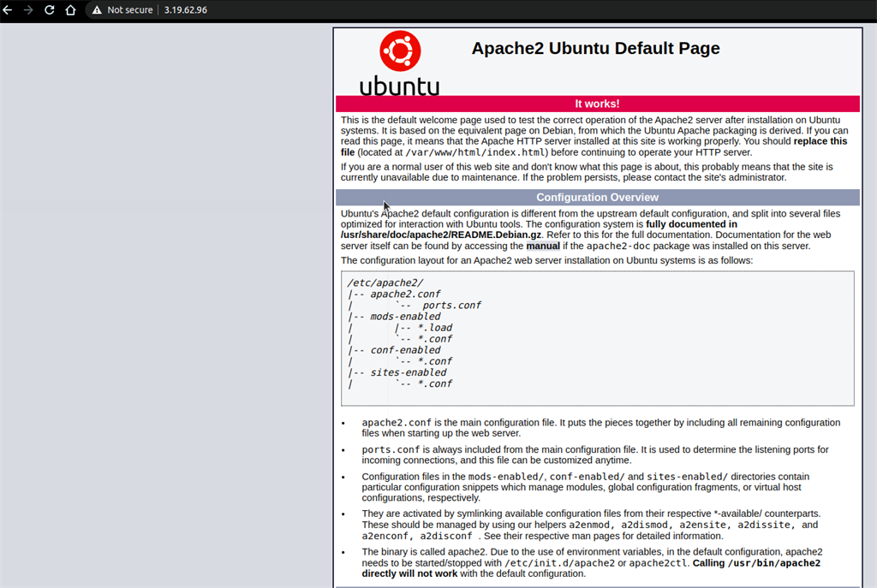Click apache2.conf in first bullet point

(397, 423)
